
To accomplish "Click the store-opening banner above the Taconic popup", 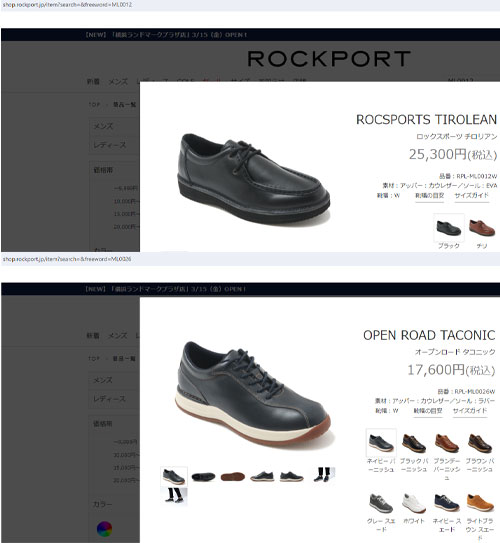I will 166,289.
